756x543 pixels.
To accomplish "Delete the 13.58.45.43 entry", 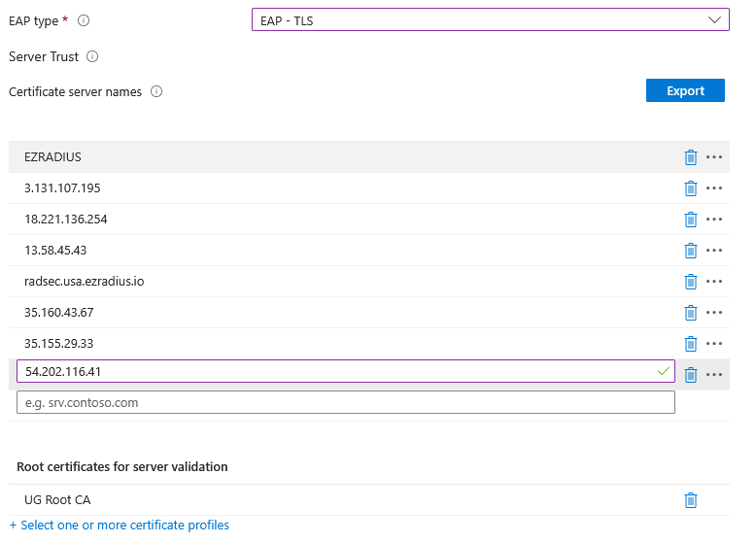I will tap(691, 251).
